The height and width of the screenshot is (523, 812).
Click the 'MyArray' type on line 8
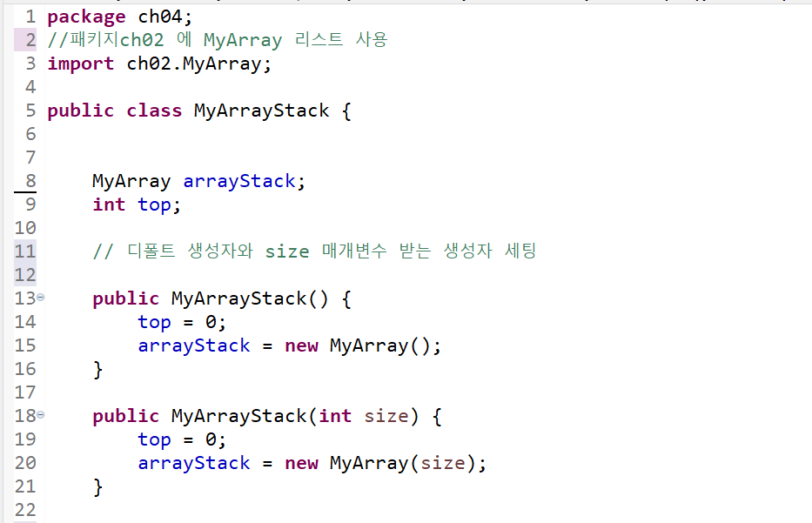click(x=131, y=182)
